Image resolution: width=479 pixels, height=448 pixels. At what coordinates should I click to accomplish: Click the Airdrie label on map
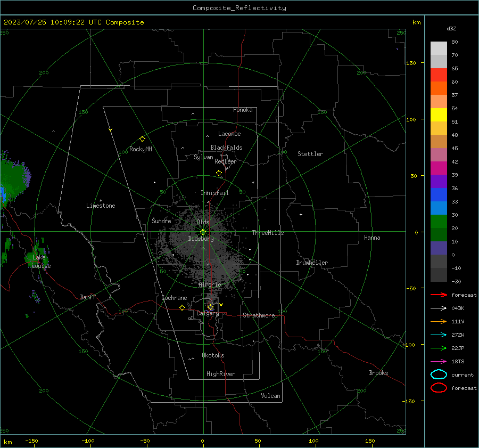coord(210,284)
